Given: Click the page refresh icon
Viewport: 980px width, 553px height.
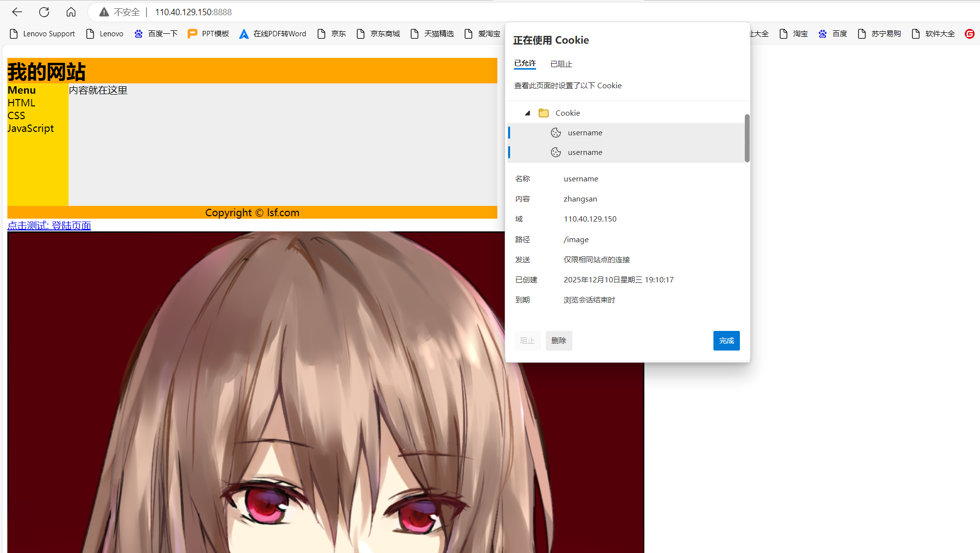Looking at the screenshot, I should pos(44,12).
